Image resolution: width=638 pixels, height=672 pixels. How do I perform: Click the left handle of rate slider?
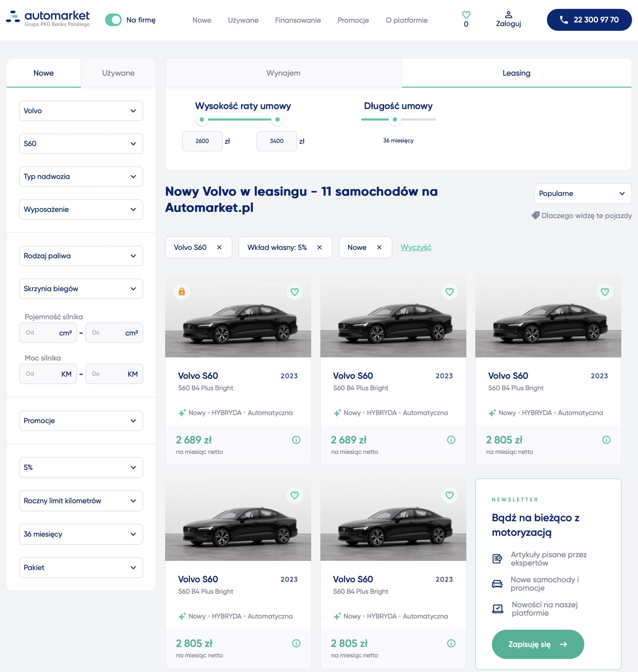coord(202,119)
